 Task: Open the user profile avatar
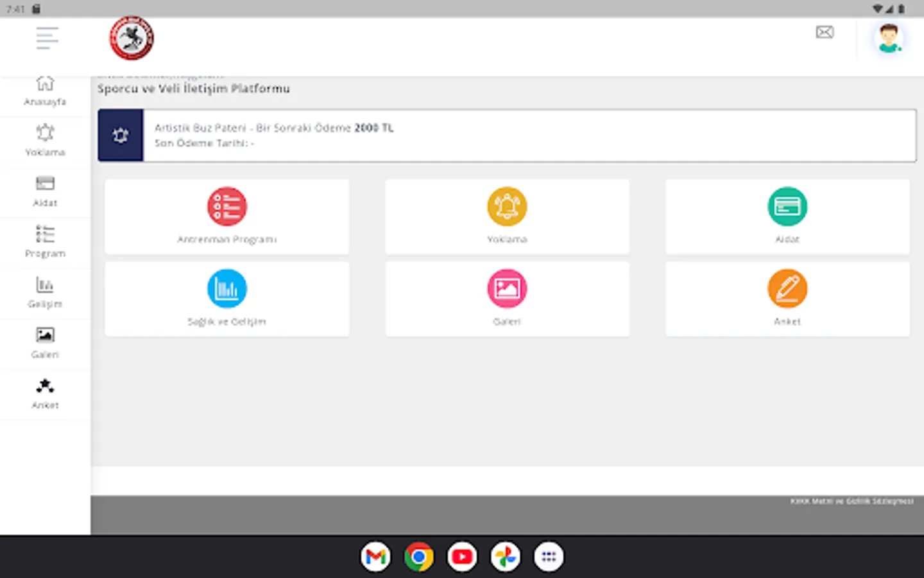click(x=888, y=39)
